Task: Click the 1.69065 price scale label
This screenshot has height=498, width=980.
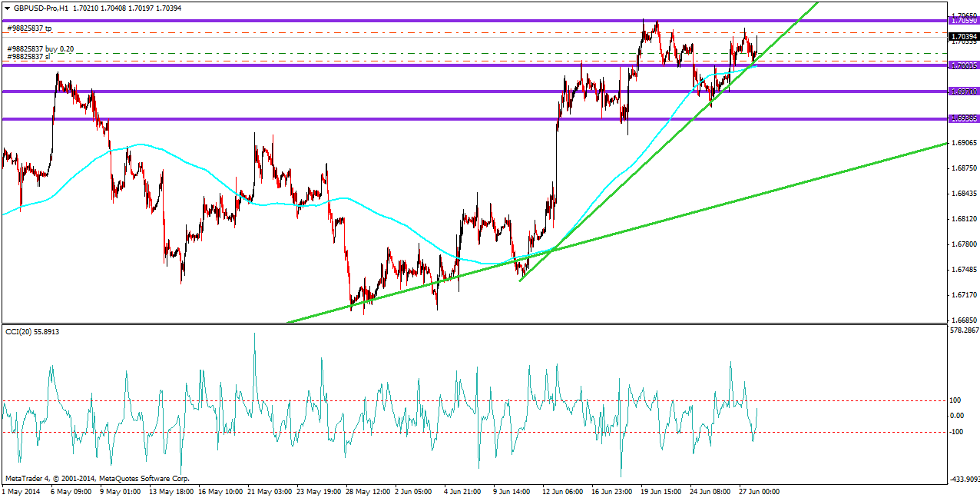Action: click(x=963, y=143)
